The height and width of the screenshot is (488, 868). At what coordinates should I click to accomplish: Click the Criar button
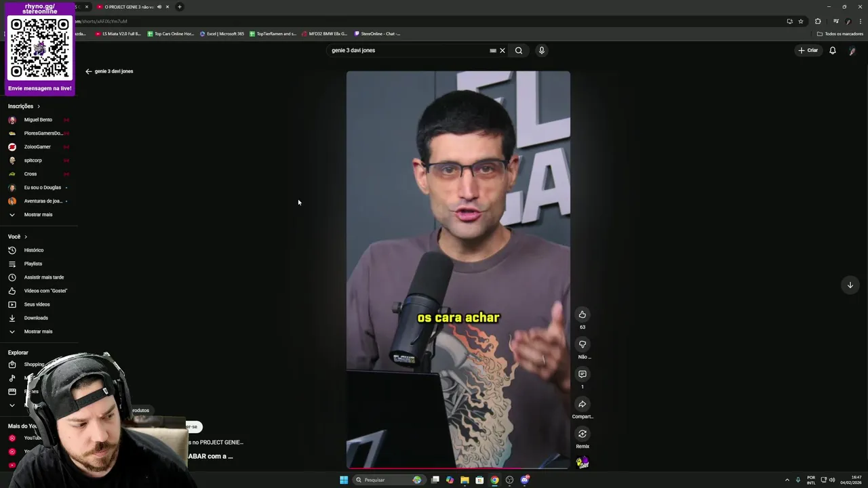click(808, 50)
